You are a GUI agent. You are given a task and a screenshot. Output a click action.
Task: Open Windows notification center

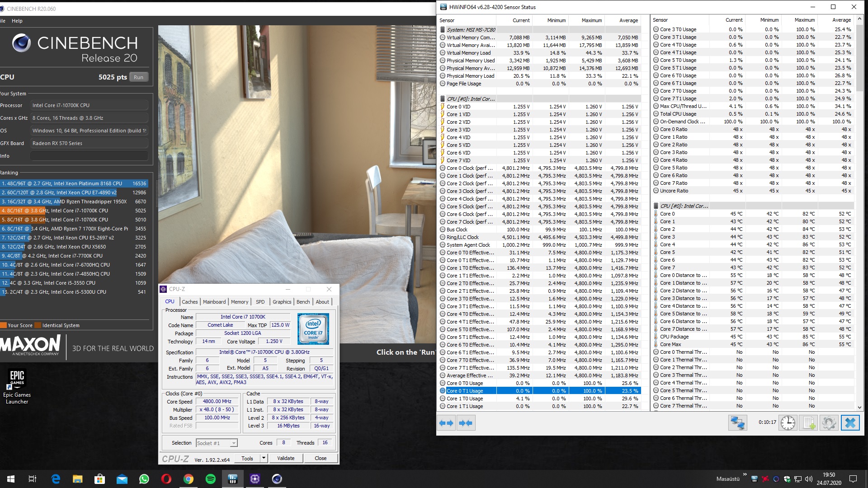(x=853, y=479)
